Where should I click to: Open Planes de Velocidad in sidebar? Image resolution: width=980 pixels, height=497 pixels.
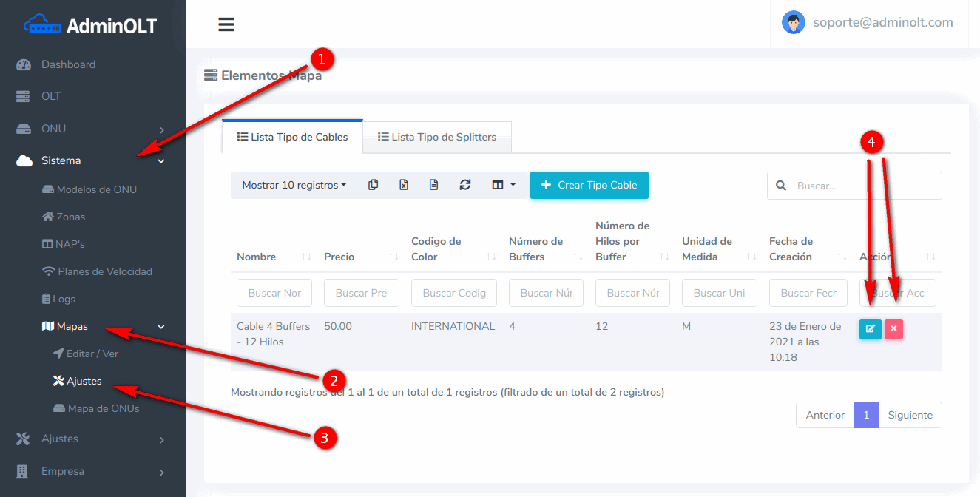click(104, 271)
